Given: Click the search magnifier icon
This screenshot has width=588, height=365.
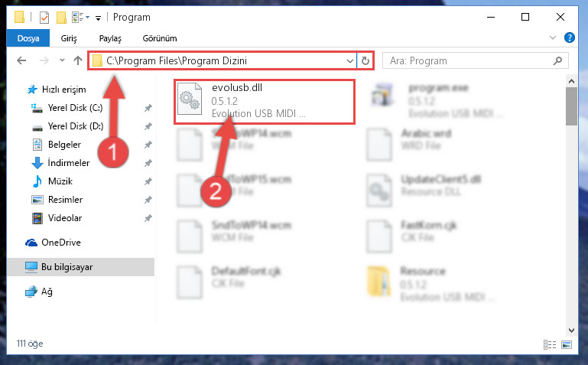Looking at the screenshot, I should click(557, 60).
